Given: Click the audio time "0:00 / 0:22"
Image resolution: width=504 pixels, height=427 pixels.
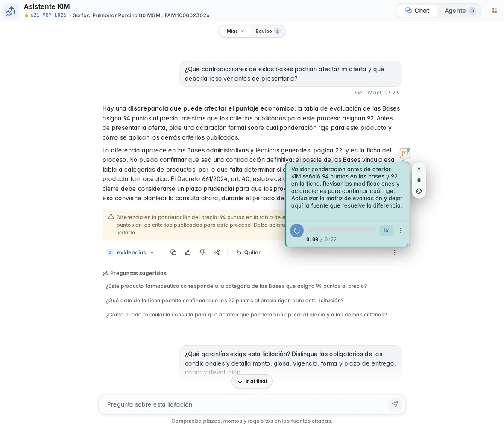Looking at the screenshot, I should [322, 240].
